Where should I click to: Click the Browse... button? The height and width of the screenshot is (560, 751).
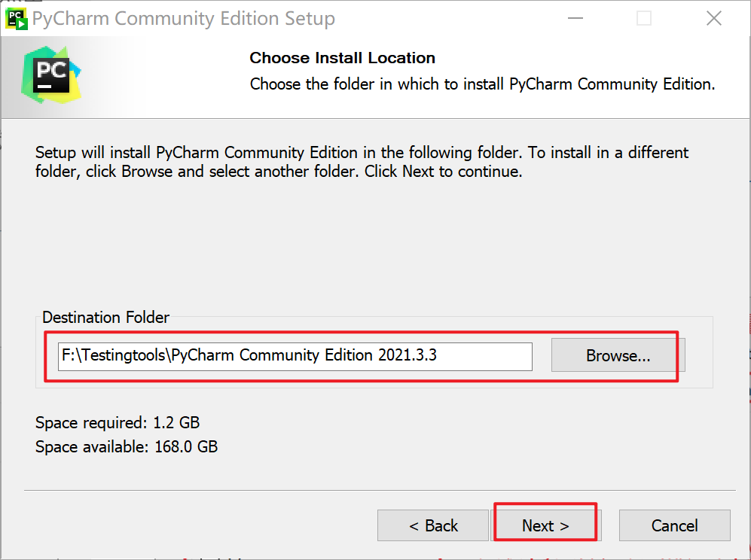coord(618,355)
